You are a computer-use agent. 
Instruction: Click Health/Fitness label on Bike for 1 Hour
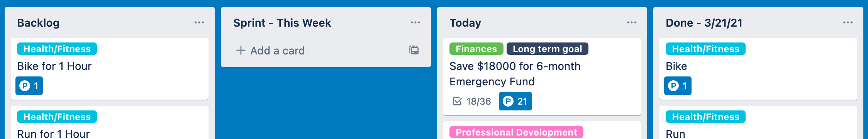tap(57, 49)
